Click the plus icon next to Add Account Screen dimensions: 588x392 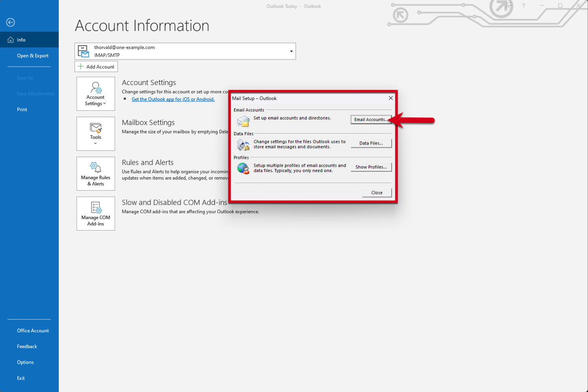tap(81, 66)
